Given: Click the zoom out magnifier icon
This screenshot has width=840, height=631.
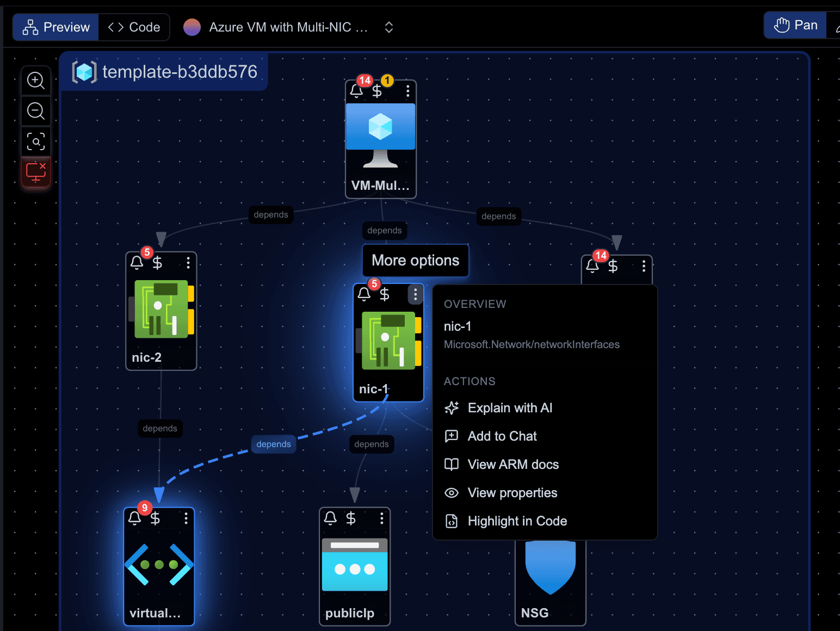Looking at the screenshot, I should 36,111.
